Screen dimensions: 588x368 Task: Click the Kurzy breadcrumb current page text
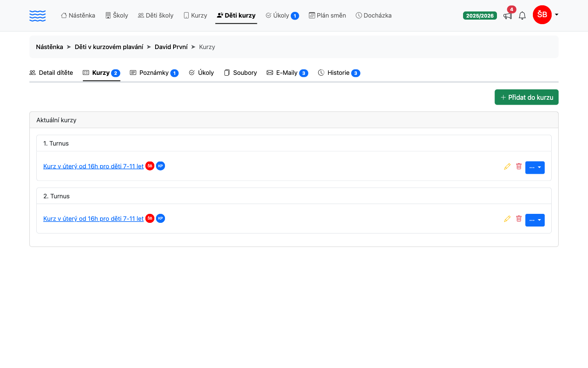tap(207, 47)
